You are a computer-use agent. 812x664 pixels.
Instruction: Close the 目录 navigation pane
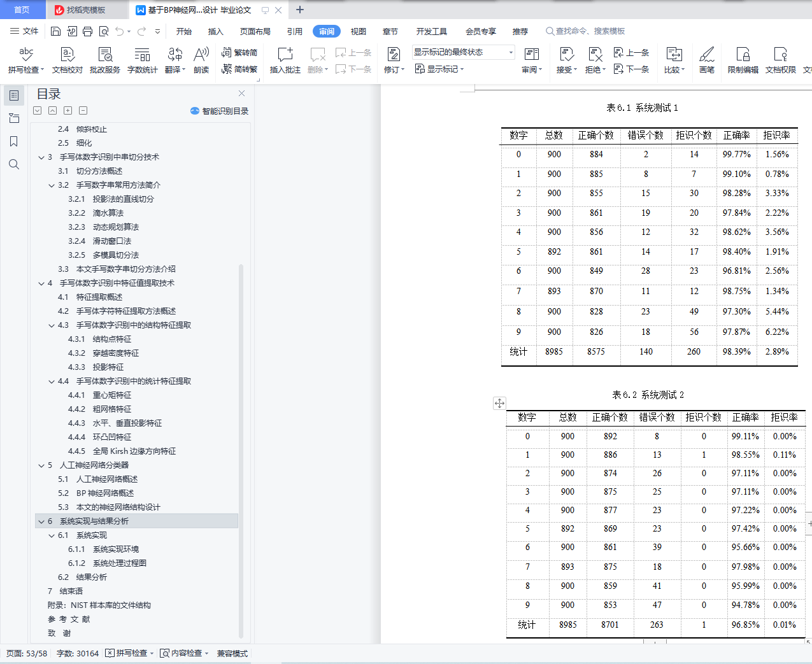pyautogui.click(x=241, y=94)
